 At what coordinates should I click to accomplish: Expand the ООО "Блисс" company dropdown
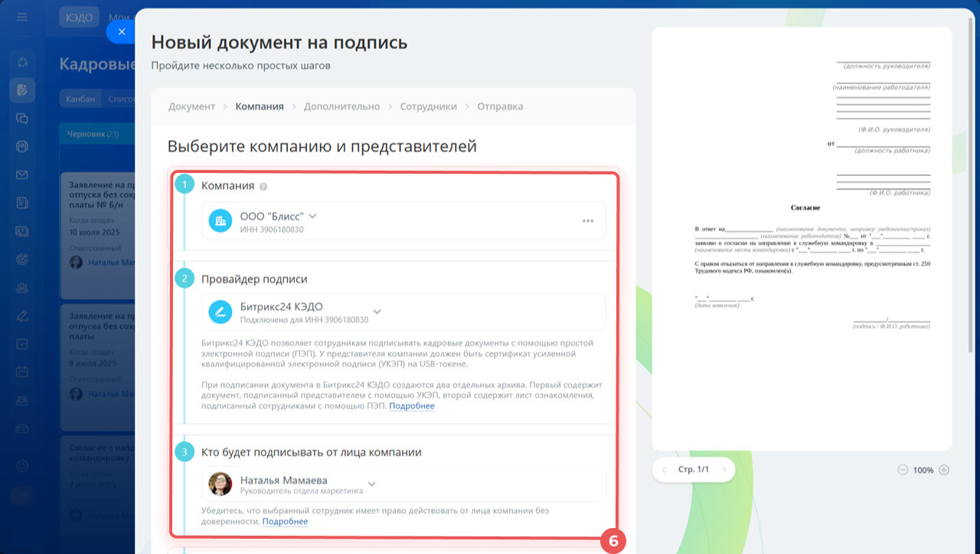312,217
